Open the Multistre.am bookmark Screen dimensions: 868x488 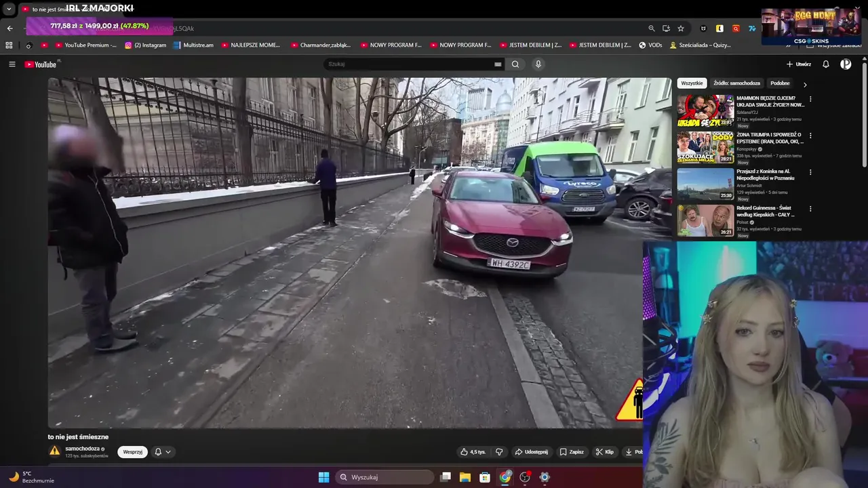tap(193, 45)
